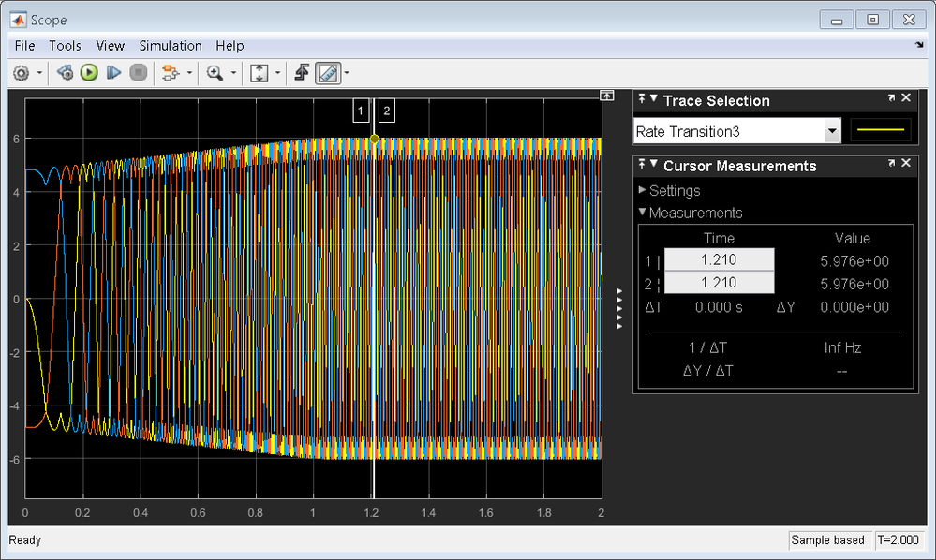Open the View menu
The height and width of the screenshot is (560, 936).
(x=110, y=46)
